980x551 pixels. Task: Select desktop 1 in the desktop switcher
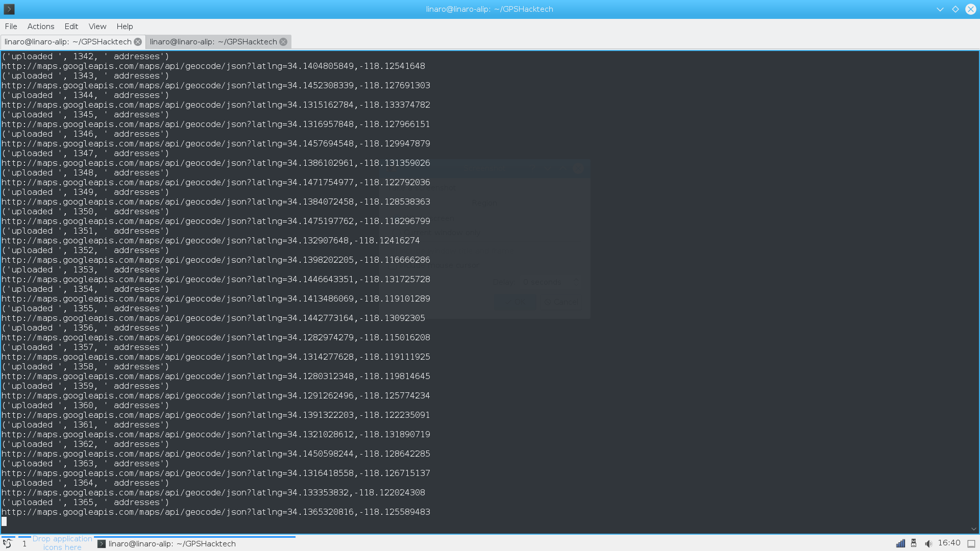(24, 544)
